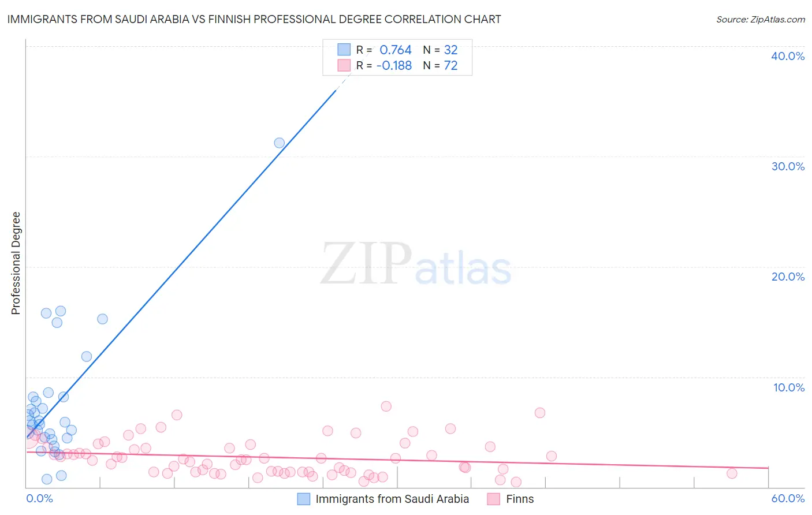Screen dimensions: 812x515
Task: Select the Finns legend label
Action: coord(520,499)
